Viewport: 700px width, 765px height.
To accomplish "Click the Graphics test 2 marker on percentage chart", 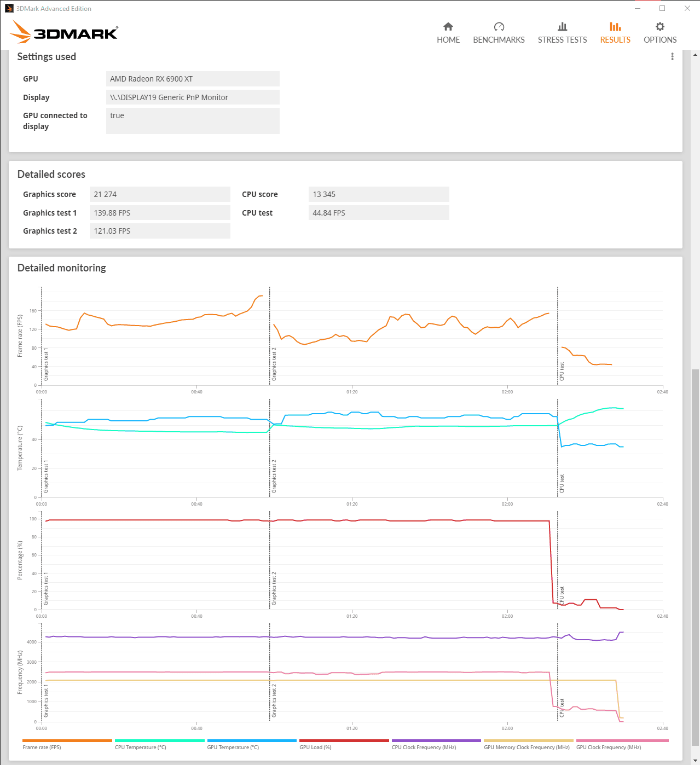I will point(274,588).
